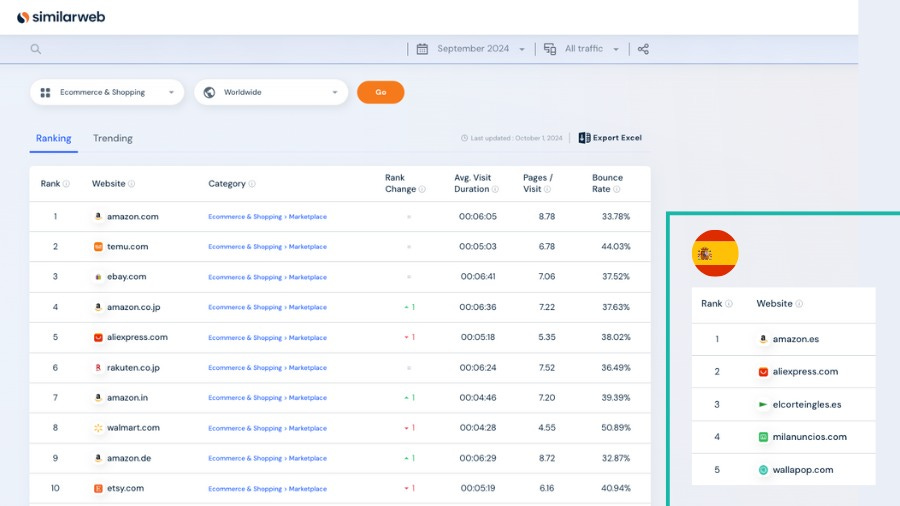This screenshot has height=506, width=900.
Task: Open the All traffic dropdown
Action: coord(591,49)
